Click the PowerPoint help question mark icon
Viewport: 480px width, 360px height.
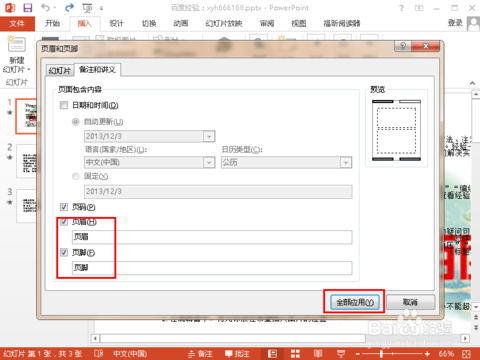pyautogui.click(x=402, y=8)
